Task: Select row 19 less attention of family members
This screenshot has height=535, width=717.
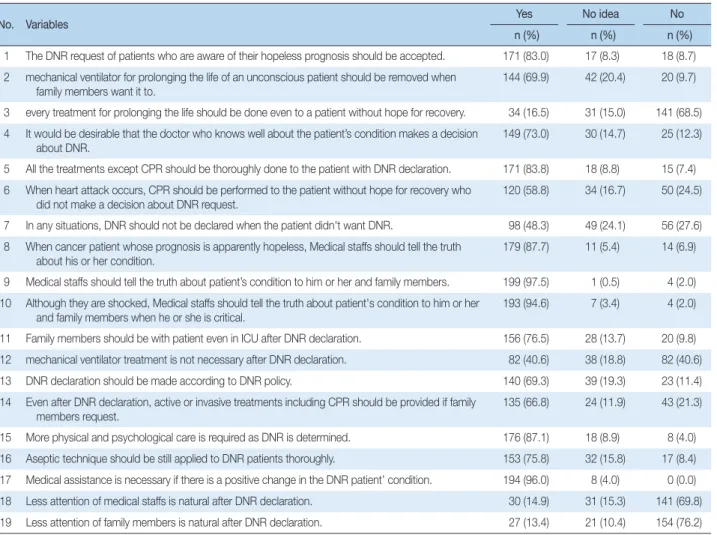Action: [174, 522]
